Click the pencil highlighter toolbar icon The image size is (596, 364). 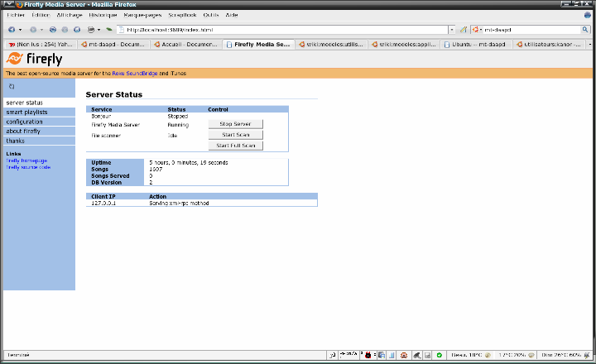[463, 29]
